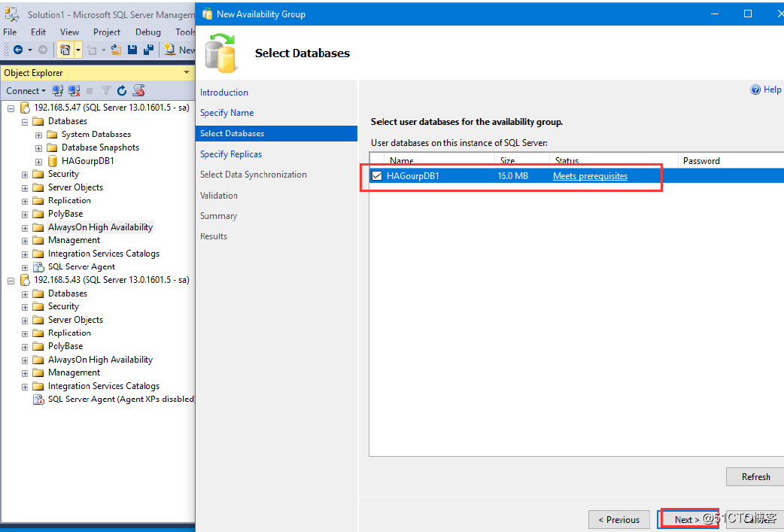Open the Navigate Backward history dropdown
784x532 pixels.
tap(30, 50)
